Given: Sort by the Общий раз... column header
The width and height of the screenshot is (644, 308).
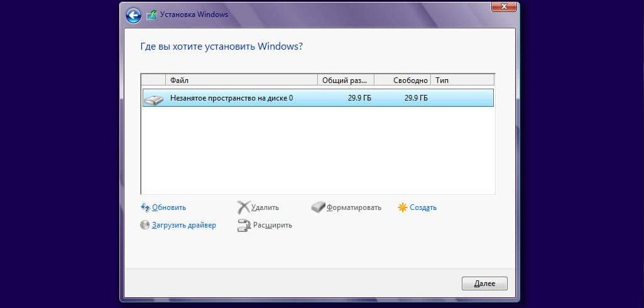Looking at the screenshot, I should point(346,80).
